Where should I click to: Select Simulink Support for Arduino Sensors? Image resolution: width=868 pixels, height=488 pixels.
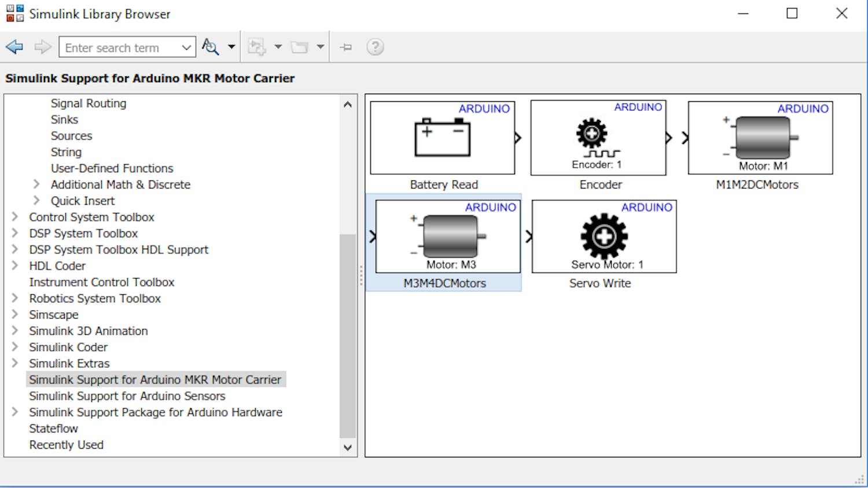(127, 396)
